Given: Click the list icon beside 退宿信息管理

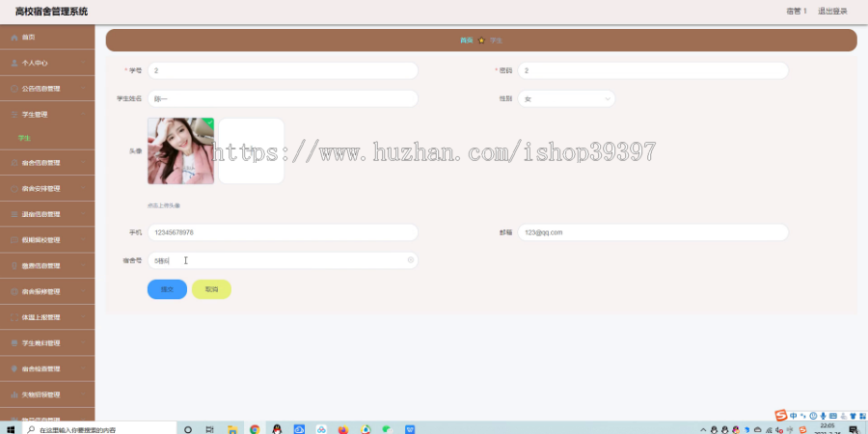Looking at the screenshot, I should [x=14, y=214].
